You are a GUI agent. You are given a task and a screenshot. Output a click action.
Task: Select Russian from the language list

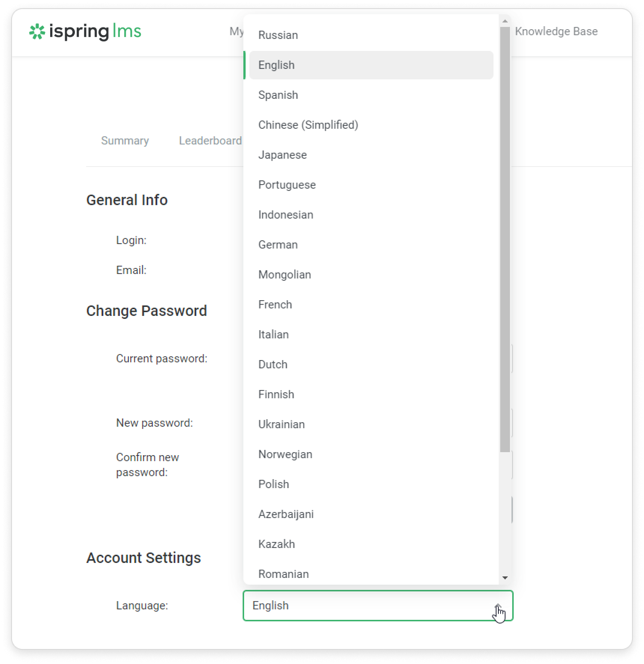pyautogui.click(x=278, y=35)
